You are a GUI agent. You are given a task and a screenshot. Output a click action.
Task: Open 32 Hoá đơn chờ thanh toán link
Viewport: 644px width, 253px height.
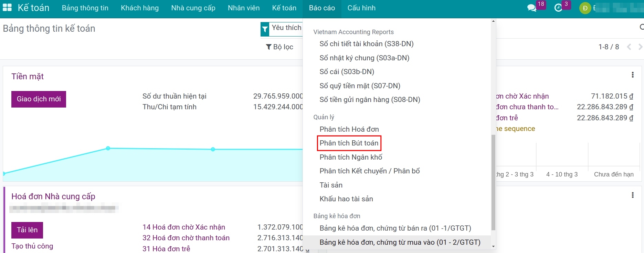point(186,238)
